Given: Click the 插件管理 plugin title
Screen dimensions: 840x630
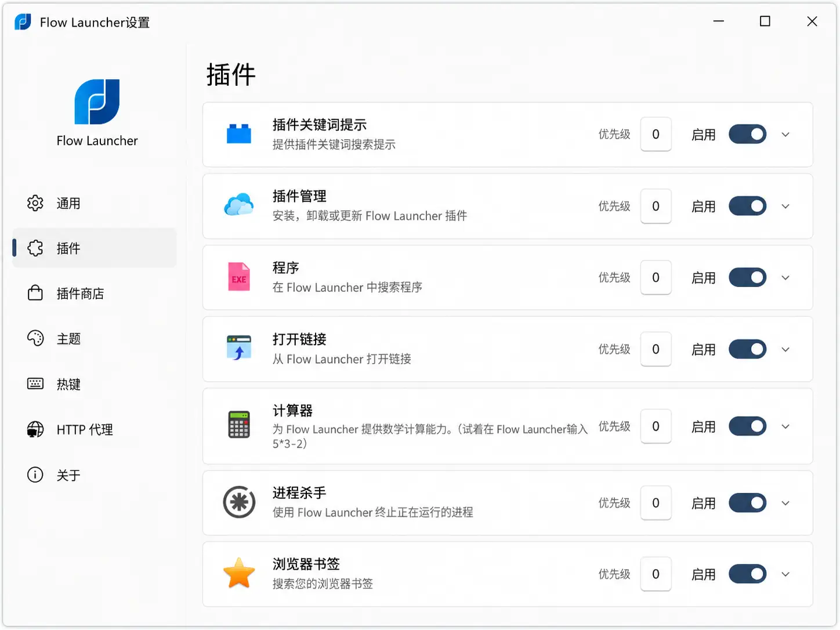Looking at the screenshot, I should (x=299, y=196).
